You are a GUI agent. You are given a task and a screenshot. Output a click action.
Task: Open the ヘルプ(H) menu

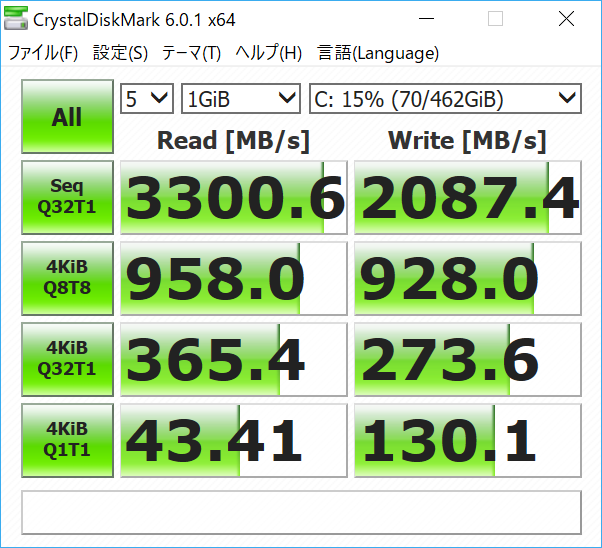[269, 53]
